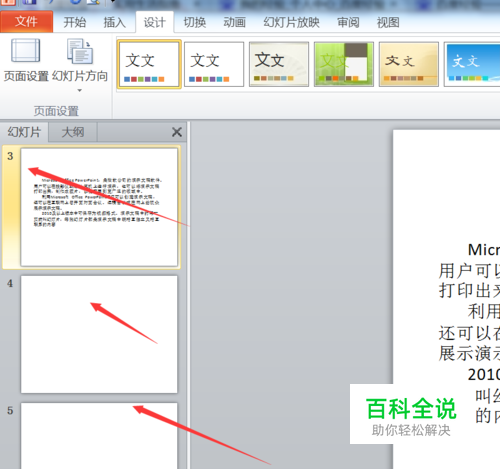This screenshot has height=469, width=500.
Task: Switch to the 幻灯片 pane tab
Action: tap(24, 132)
